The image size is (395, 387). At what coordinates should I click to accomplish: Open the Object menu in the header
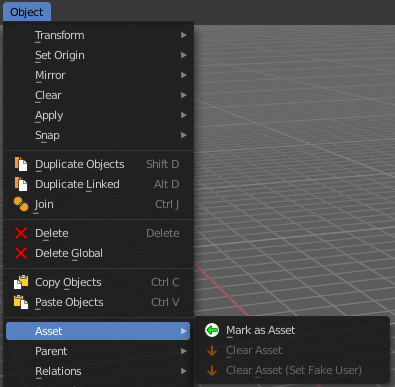27,12
